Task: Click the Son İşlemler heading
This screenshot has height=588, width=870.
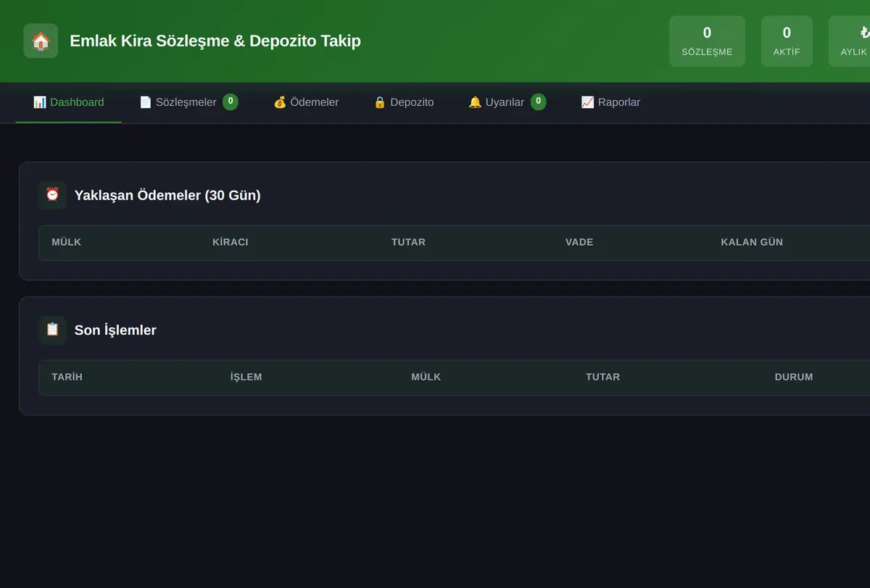Action: click(115, 330)
